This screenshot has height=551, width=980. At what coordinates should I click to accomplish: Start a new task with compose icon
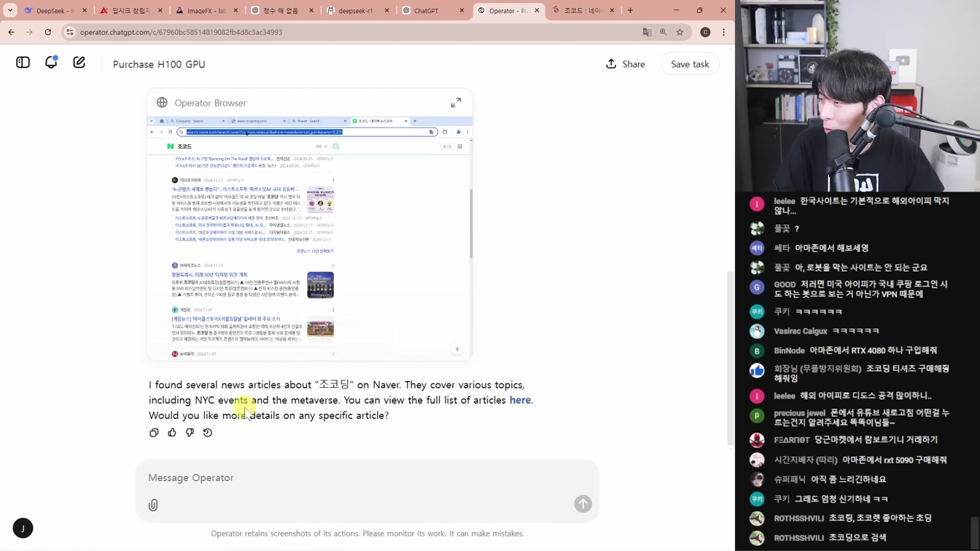click(x=79, y=63)
